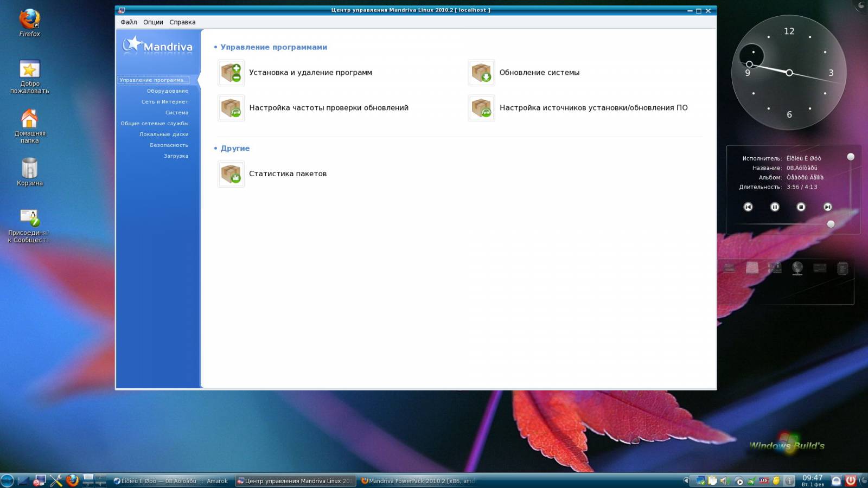
Task: Click Настройка частоты проверки обновлений text
Action: 329,108
